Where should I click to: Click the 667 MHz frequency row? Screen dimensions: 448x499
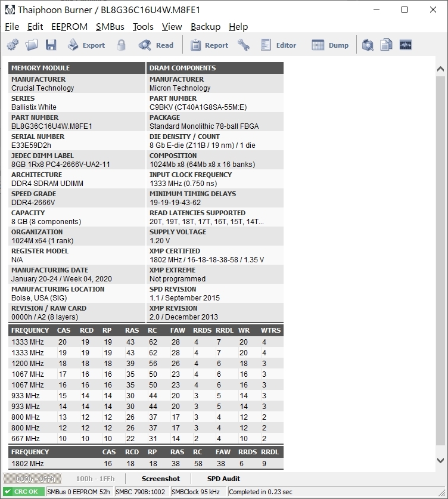145,439
